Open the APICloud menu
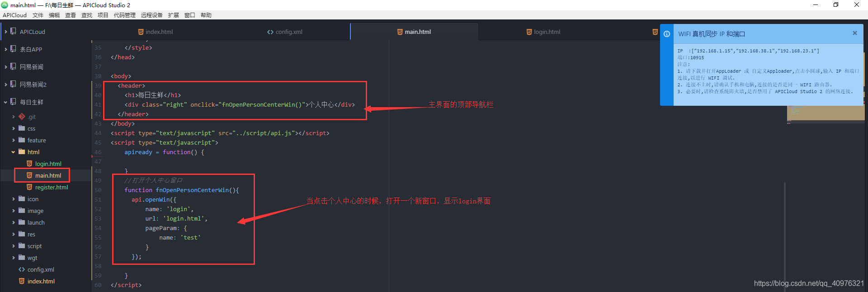This screenshot has width=868, height=292. [x=15, y=15]
